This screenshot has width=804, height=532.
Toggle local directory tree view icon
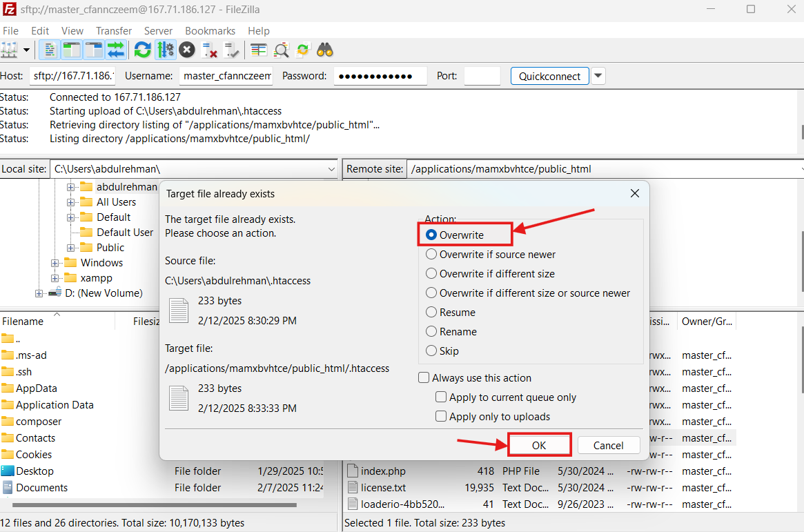[71, 50]
